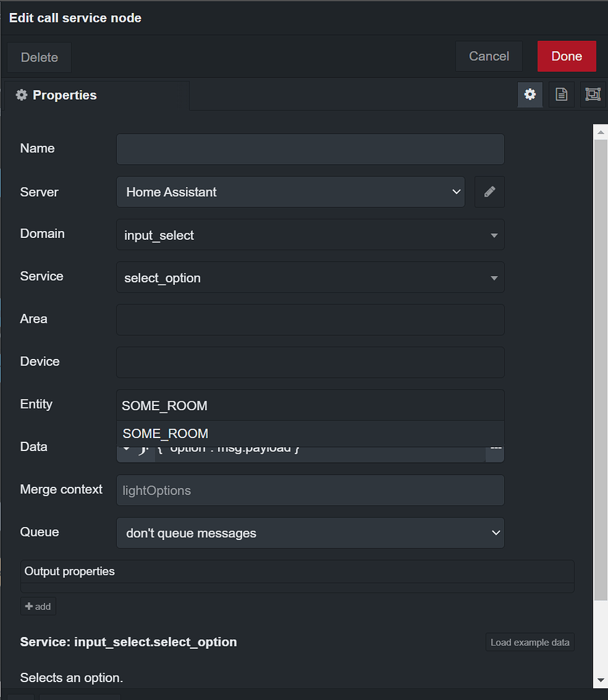
Task: Switch to the Properties tab
Action: (x=64, y=95)
